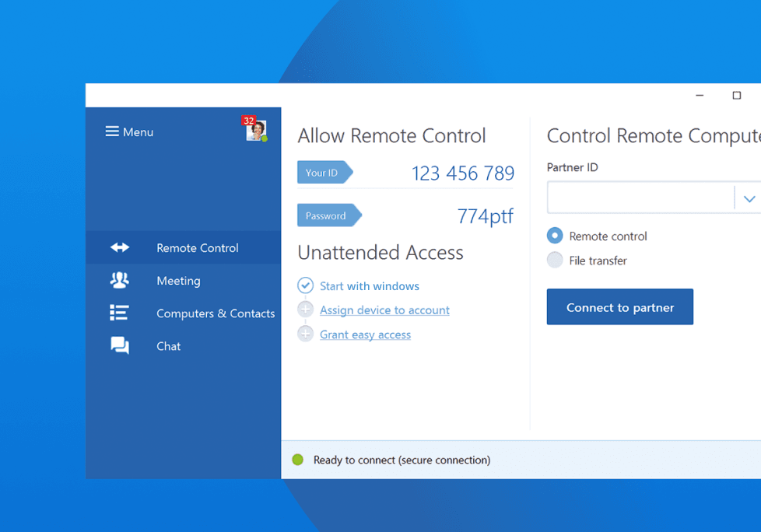Screen dimensions: 761x532
Task: Select the Remote Control double-arrow icon
Action: [x=120, y=248]
